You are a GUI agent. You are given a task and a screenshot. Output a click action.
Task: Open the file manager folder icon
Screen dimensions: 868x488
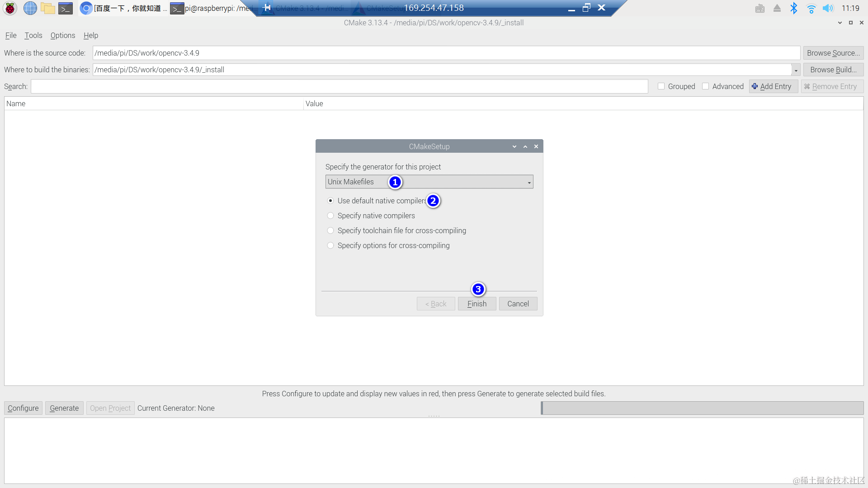[47, 8]
